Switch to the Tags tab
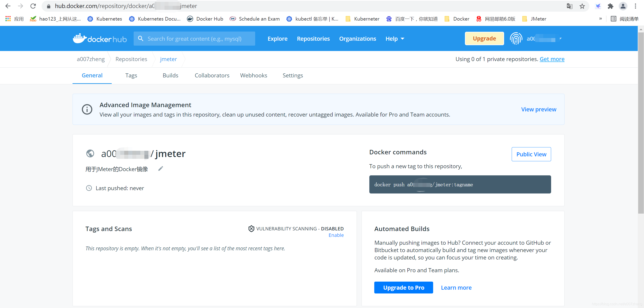The width and height of the screenshot is (644, 308). [131, 75]
